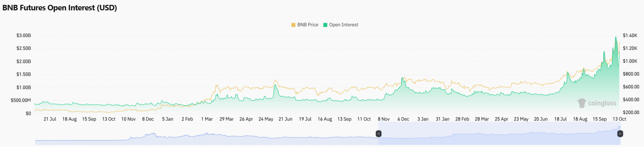The width and height of the screenshot is (644, 147).
Task: Click the 13 Sep date label
Action: (x=345, y=119)
